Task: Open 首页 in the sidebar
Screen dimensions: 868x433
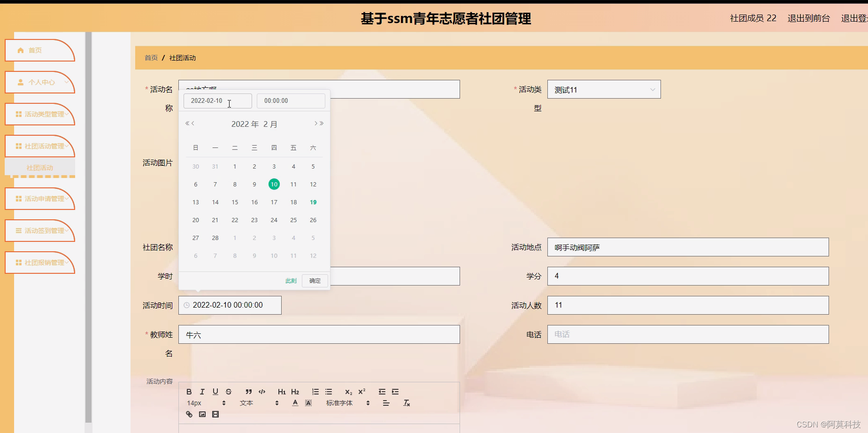Action: 39,50
